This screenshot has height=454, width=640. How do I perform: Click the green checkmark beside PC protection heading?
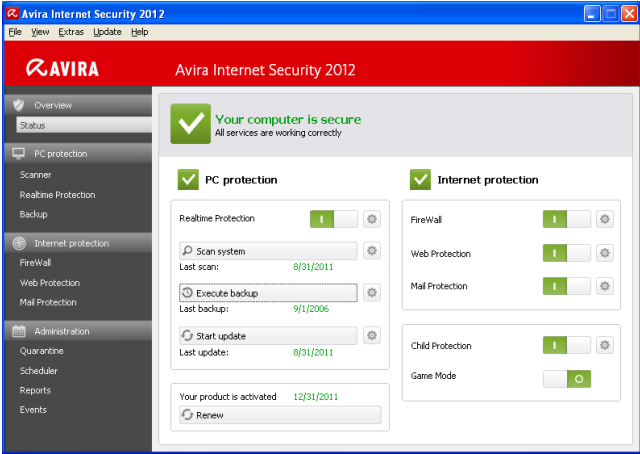point(188,179)
